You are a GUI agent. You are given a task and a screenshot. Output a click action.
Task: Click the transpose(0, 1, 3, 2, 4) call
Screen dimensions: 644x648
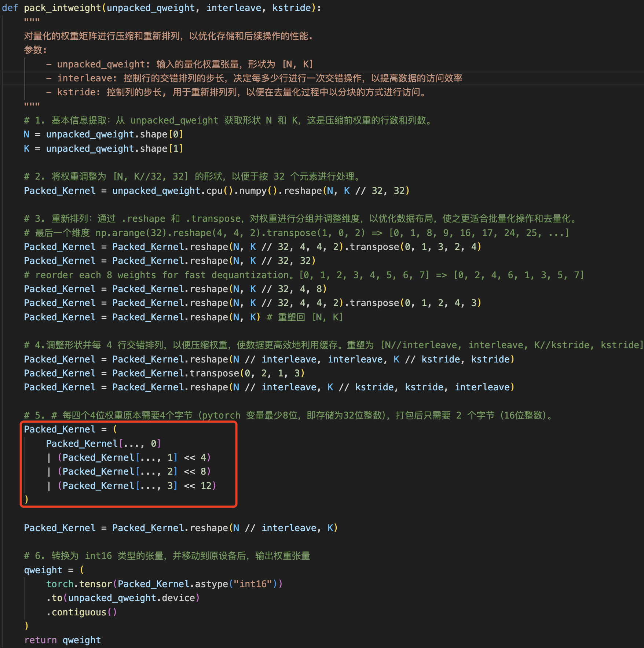[x=416, y=247]
